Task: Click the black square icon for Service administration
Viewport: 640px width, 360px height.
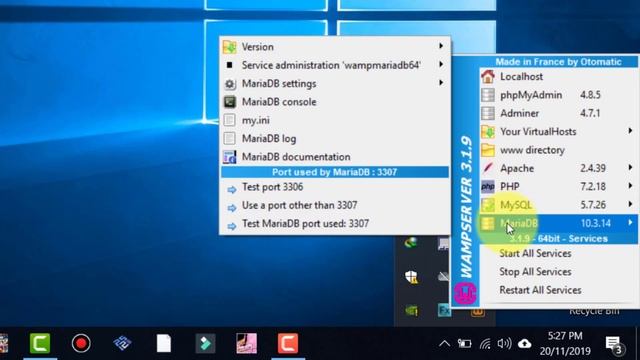Action: 229,65
